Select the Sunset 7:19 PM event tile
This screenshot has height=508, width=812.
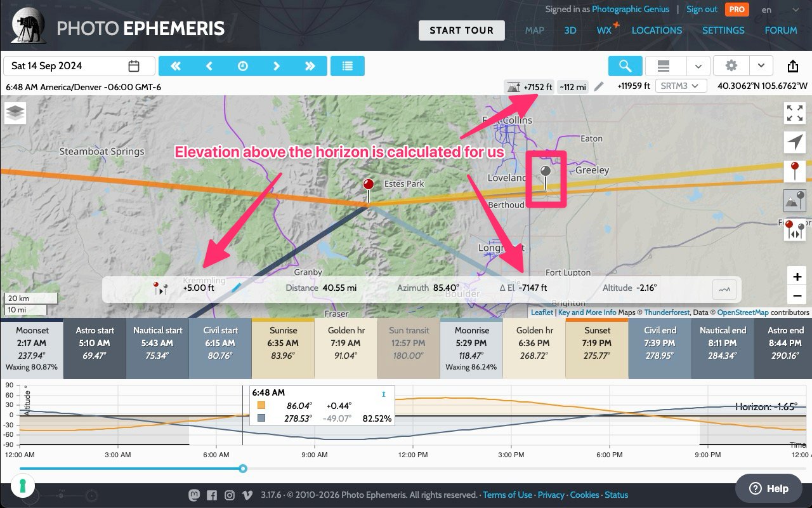point(597,349)
